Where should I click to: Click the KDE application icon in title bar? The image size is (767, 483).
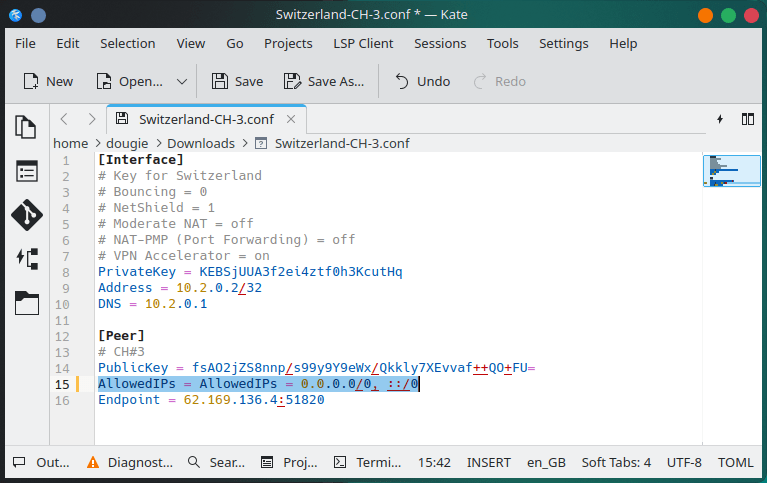16,15
